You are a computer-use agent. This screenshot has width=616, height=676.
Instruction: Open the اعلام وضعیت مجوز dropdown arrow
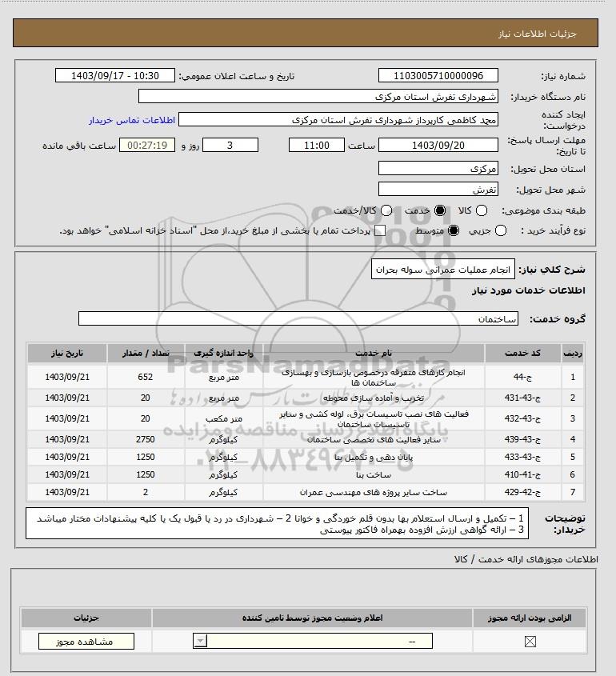(201, 641)
